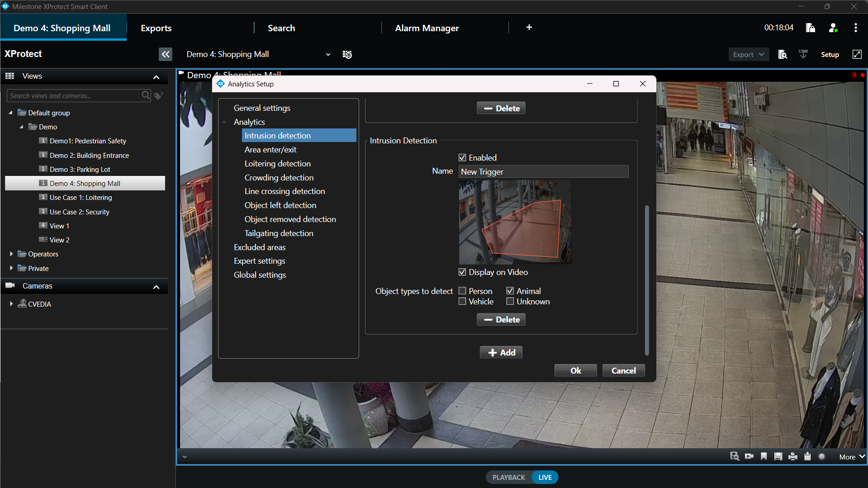Click Add to create a new trigger

click(x=501, y=352)
